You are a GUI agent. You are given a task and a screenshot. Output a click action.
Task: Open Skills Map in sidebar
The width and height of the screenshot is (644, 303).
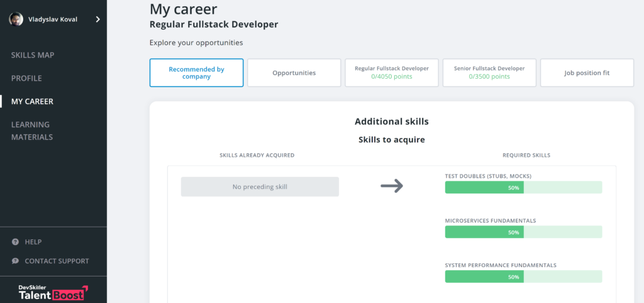(33, 55)
